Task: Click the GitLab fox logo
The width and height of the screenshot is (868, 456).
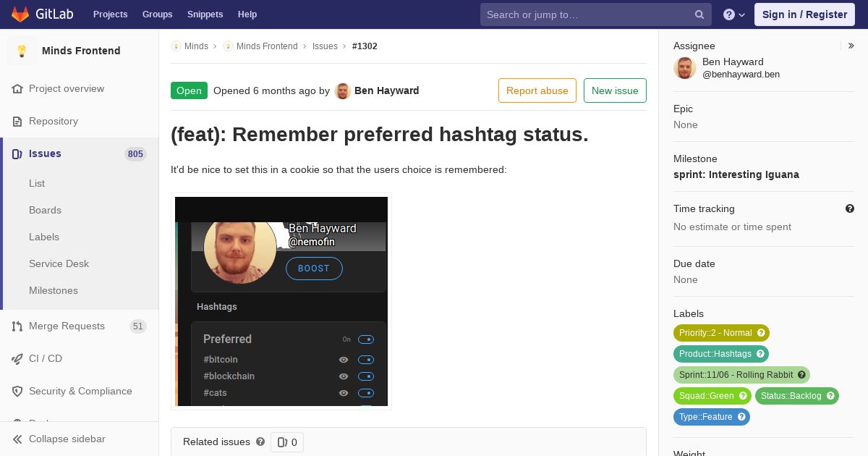Action: coord(20,14)
